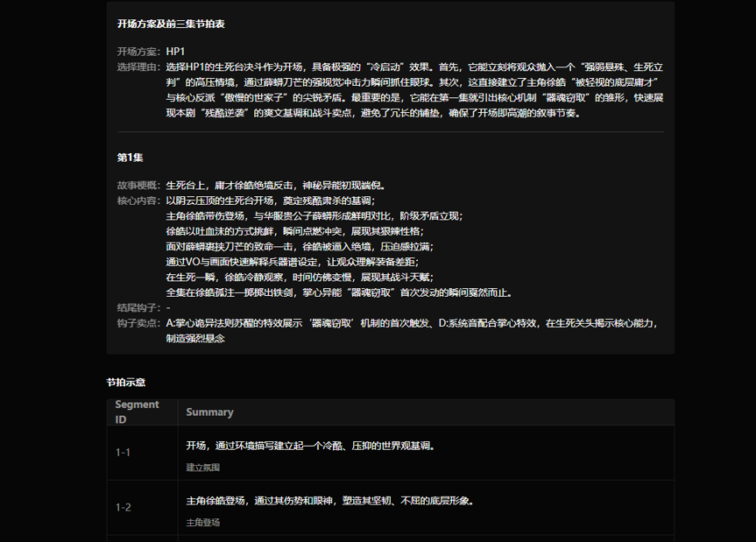The image size is (756, 542).
Task: Click the 核心内容 label
Action: (138, 201)
